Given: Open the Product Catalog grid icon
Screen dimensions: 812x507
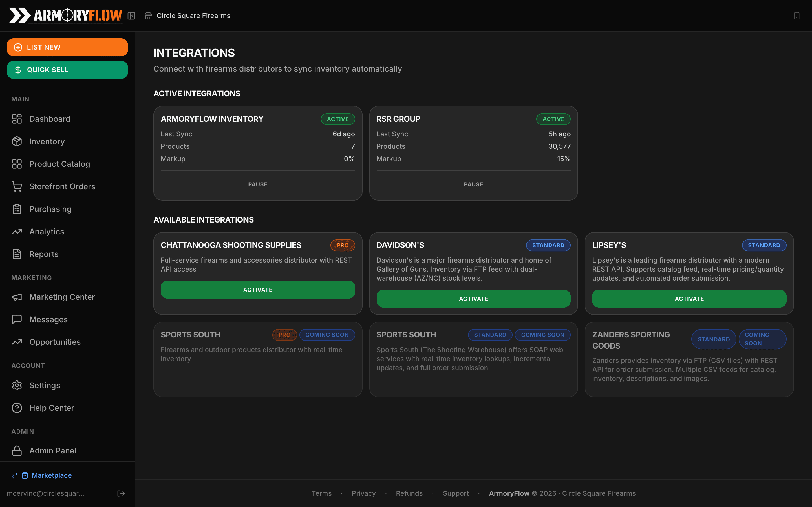Looking at the screenshot, I should coord(17,164).
